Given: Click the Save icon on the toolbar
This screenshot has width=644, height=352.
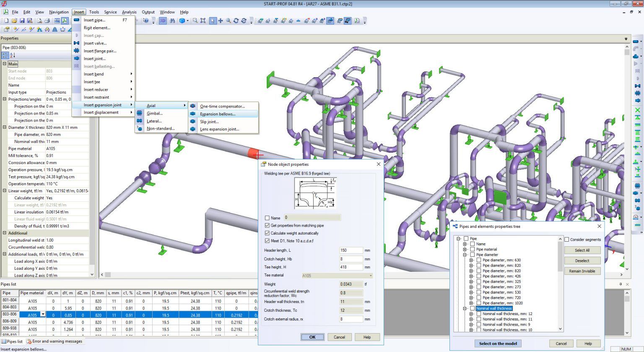Looking at the screenshot, I should point(22,20).
